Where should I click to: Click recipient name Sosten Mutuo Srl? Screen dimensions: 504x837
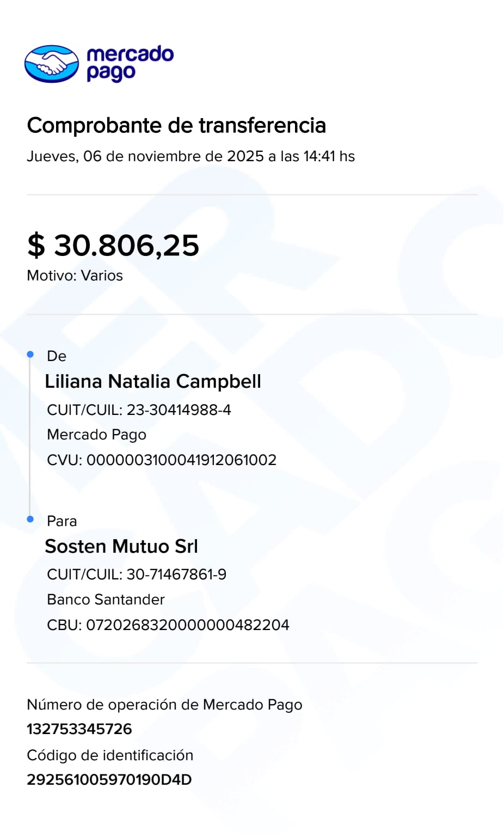(x=121, y=546)
